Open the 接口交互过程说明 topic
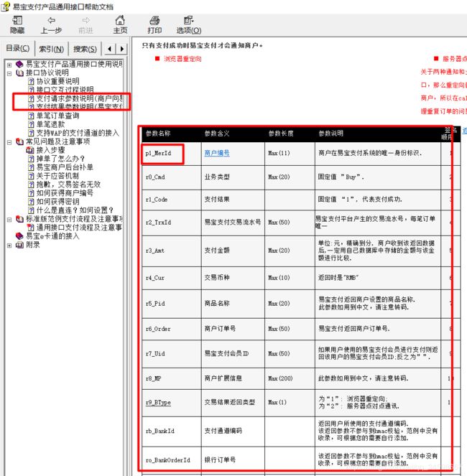The image size is (467, 476). coord(65,90)
